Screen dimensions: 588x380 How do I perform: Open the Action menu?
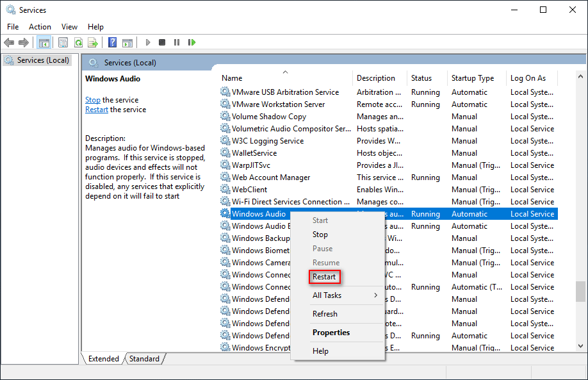coord(40,27)
